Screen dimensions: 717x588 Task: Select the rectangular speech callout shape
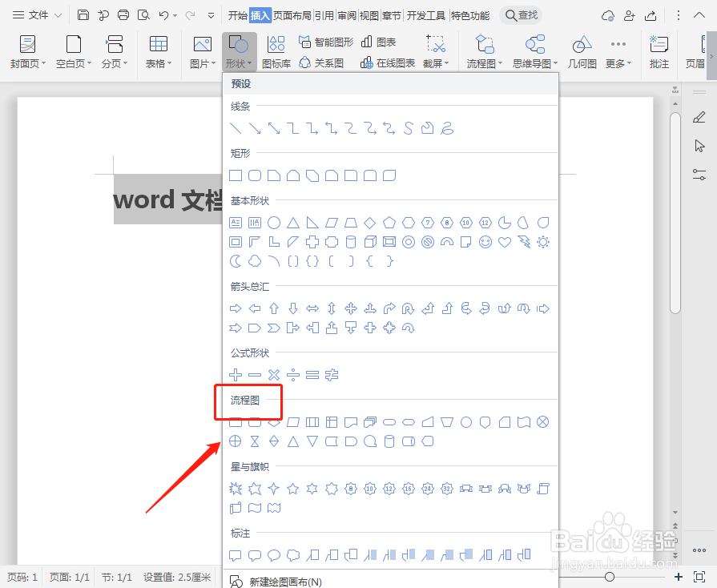(236, 555)
